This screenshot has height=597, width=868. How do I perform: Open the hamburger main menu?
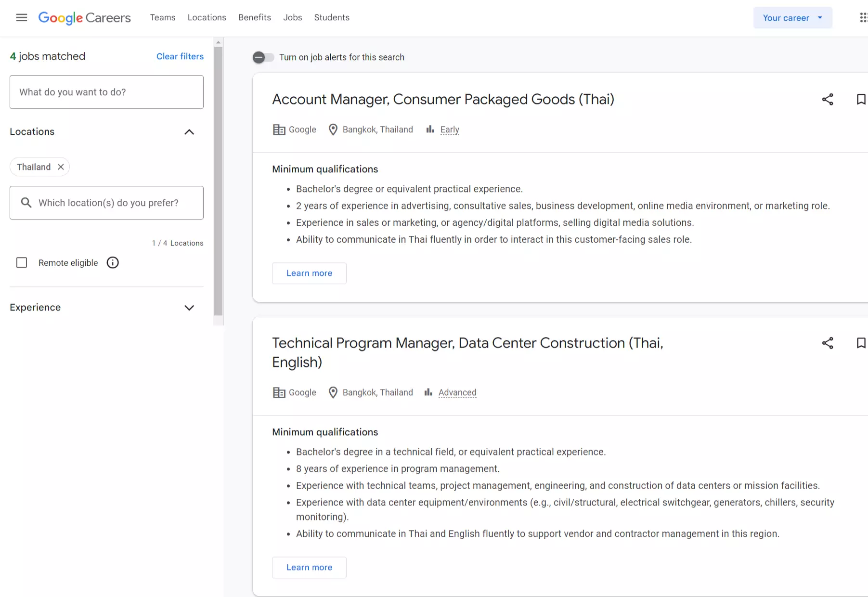pyautogui.click(x=22, y=18)
